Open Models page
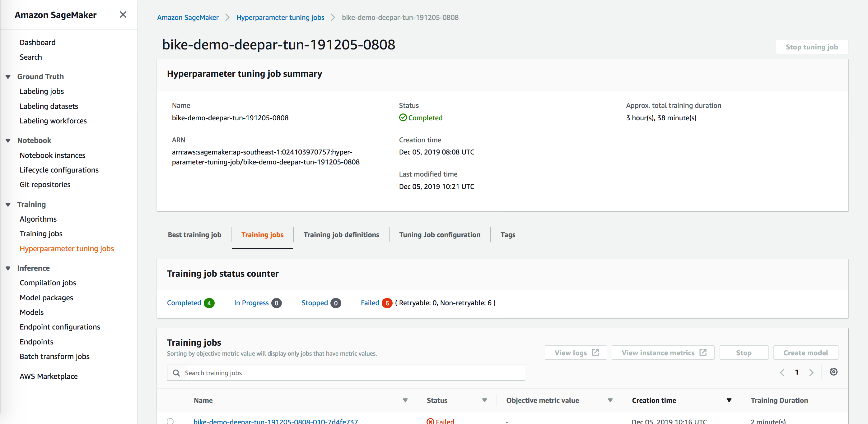This screenshot has width=868, height=424. 31,312
